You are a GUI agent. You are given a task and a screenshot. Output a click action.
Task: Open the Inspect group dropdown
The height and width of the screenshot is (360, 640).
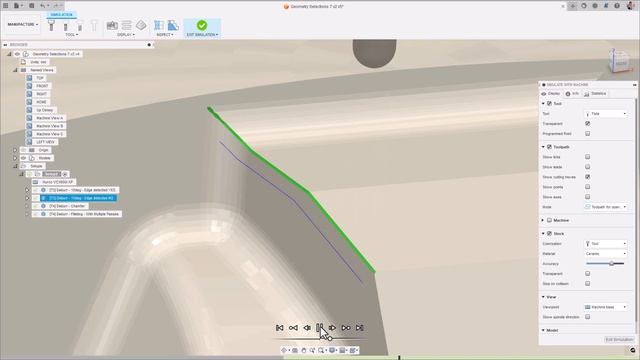coord(165,35)
